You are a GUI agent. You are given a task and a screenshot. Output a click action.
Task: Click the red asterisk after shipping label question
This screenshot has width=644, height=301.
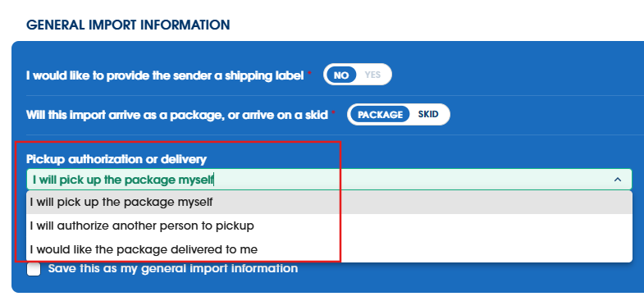coord(309,74)
